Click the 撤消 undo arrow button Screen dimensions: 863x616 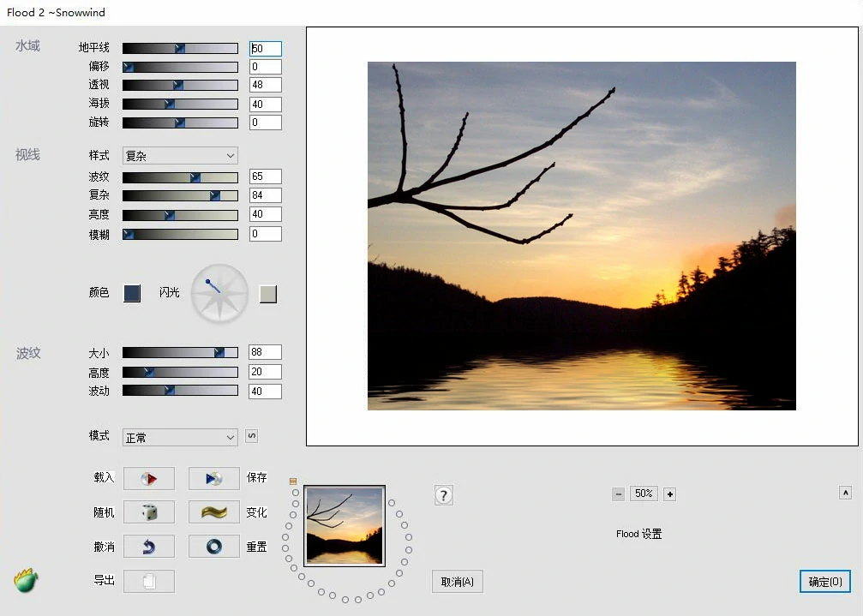point(148,547)
